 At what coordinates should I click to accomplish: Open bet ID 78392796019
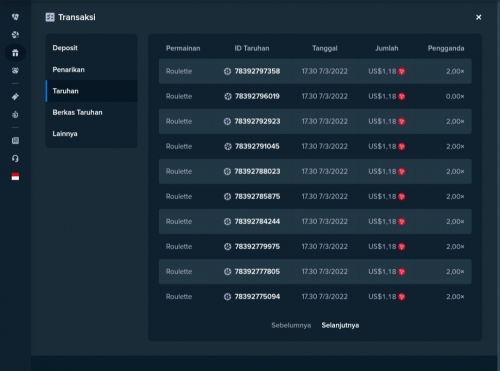coord(257,96)
